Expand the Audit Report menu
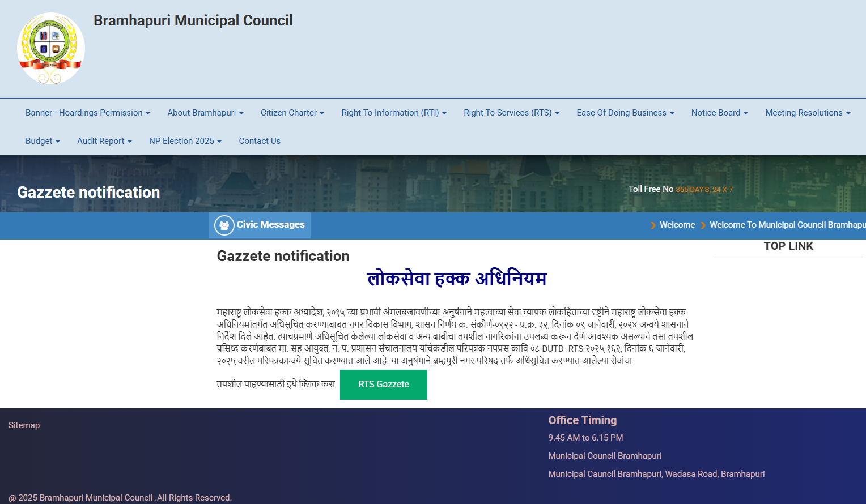 coord(104,141)
